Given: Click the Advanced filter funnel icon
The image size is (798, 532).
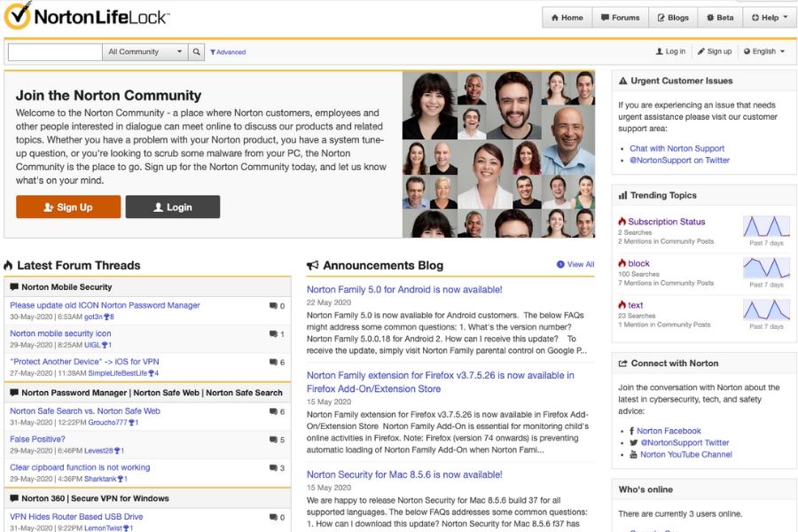Looking at the screenshot, I should tap(213, 52).
